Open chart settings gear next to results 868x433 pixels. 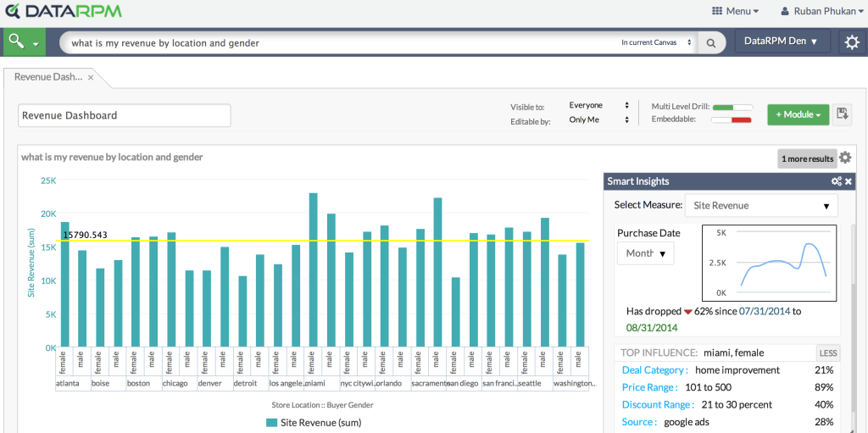(845, 158)
